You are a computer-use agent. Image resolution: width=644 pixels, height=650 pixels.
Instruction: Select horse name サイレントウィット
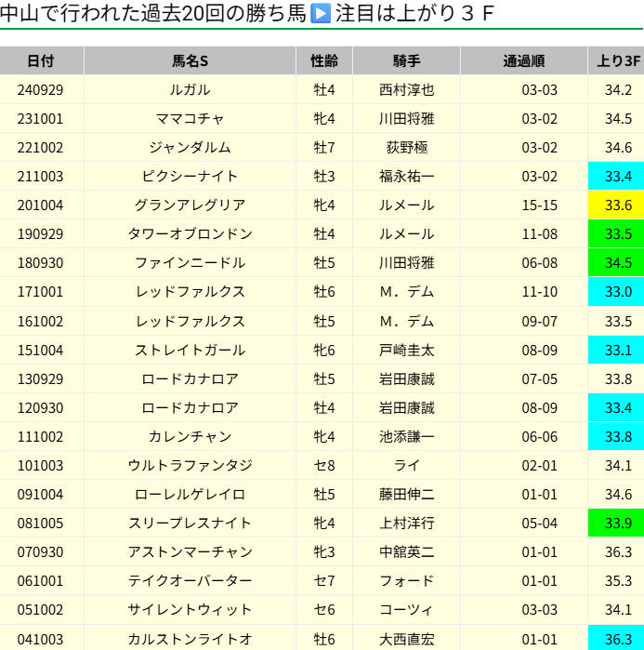point(190,609)
